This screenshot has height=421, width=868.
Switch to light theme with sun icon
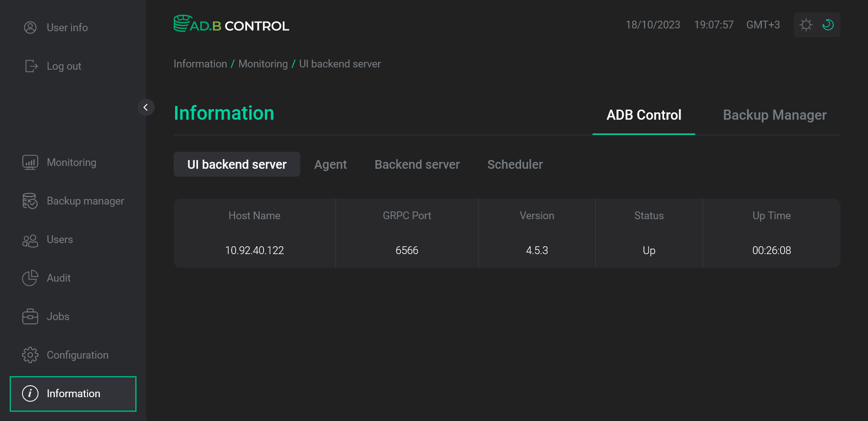[805, 24]
